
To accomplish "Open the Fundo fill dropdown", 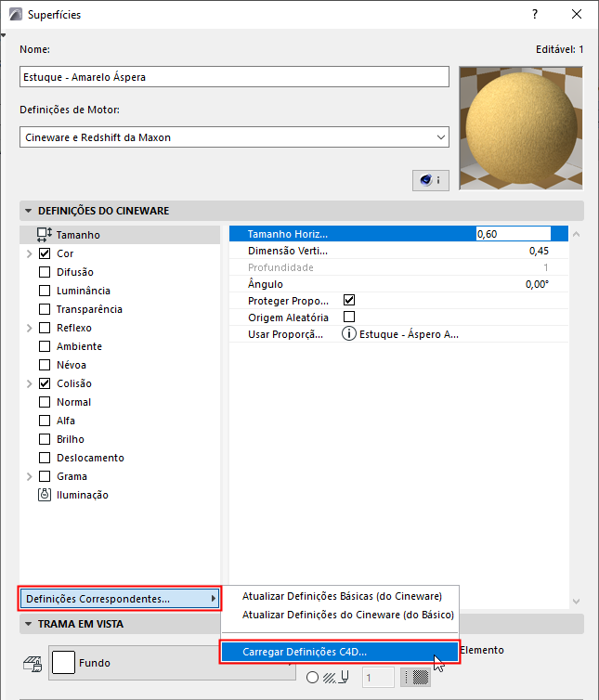I will (172, 663).
